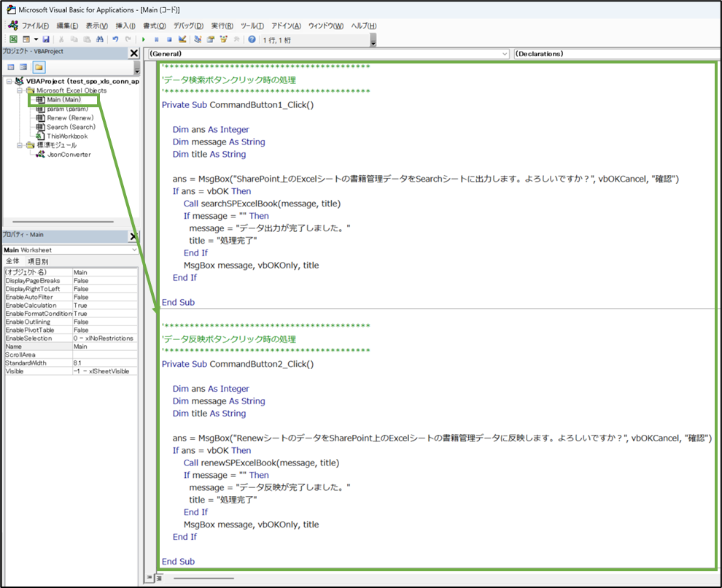Image resolution: width=722 pixels, height=588 pixels.
Task: Click the View Object icon in the Project pane
Action: click(x=23, y=67)
